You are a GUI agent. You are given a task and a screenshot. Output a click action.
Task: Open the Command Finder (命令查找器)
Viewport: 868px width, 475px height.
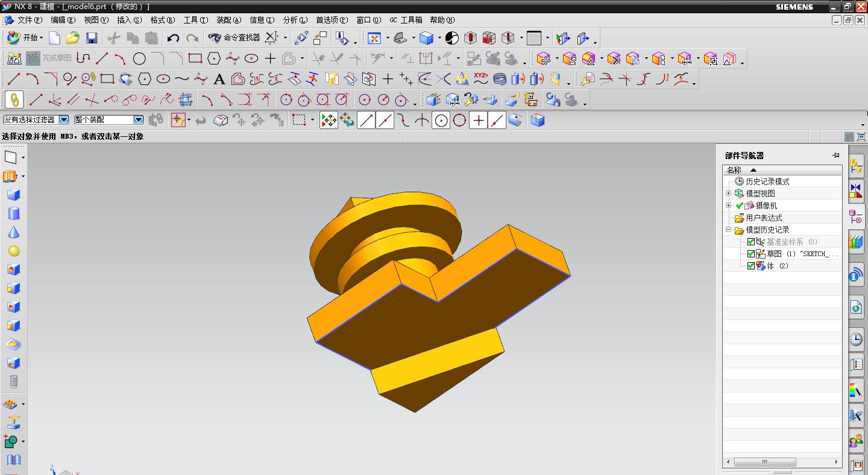point(234,38)
